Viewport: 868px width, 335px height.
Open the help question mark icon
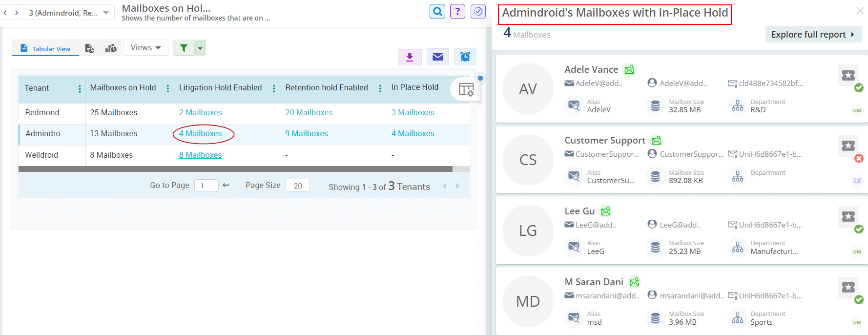(457, 11)
